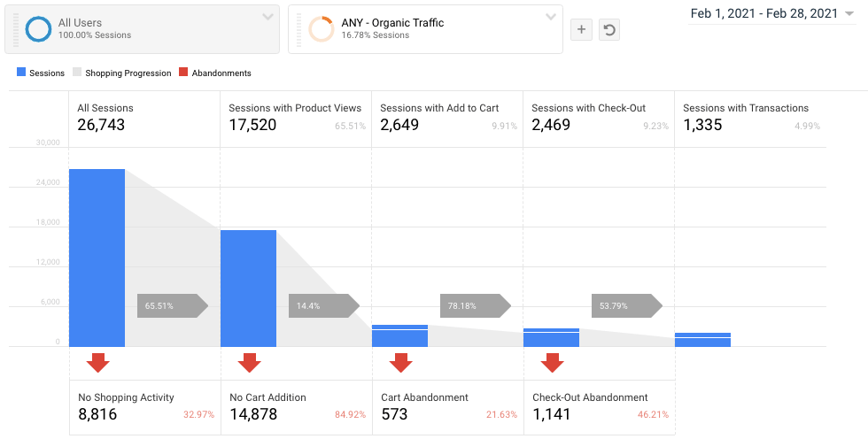The image size is (868, 439).
Task: Click the 9.91% add to cart percentage
Action: point(504,126)
